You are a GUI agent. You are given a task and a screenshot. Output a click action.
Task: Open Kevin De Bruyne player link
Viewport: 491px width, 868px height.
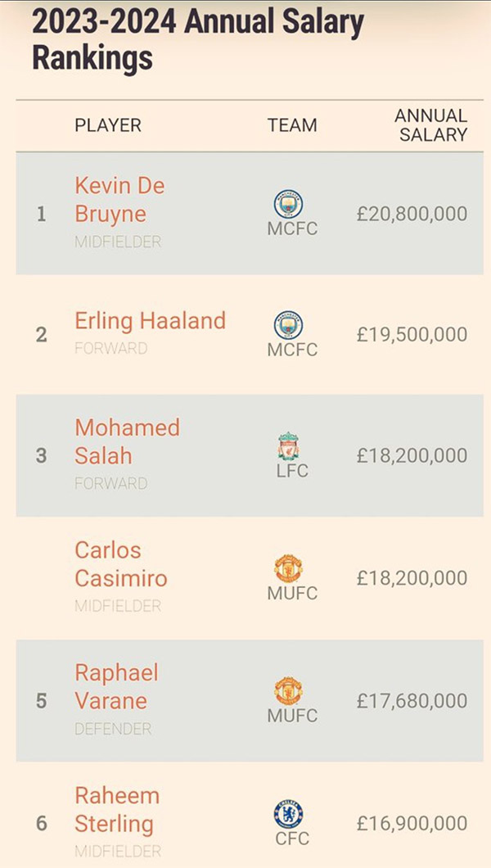coord(119,200)
